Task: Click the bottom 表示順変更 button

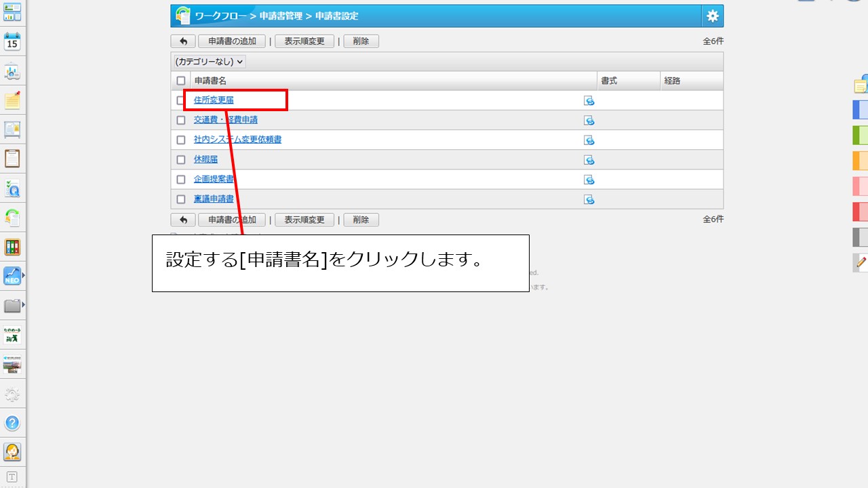Action: 304,220
